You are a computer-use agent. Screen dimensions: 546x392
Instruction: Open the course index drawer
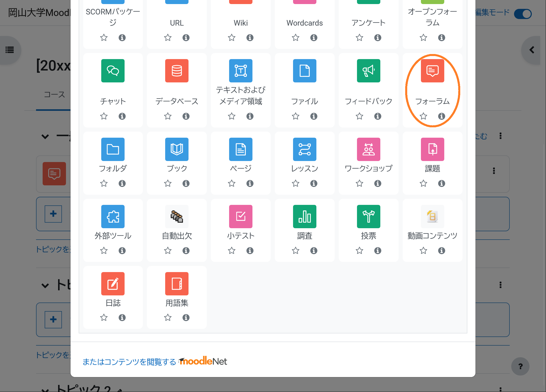pyautogui.click(x=10, y=50)
